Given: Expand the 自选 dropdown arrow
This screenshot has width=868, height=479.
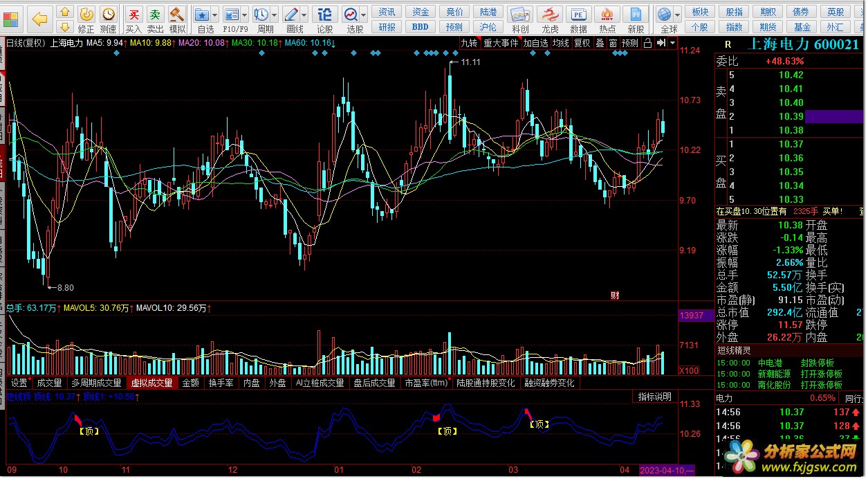Looking at the screenshot, I should (x=214, y=15).
